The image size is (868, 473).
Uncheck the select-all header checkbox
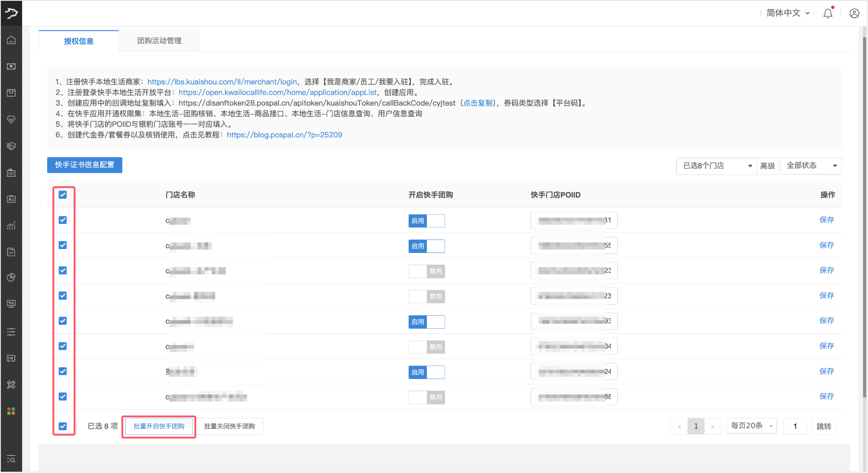63,194
